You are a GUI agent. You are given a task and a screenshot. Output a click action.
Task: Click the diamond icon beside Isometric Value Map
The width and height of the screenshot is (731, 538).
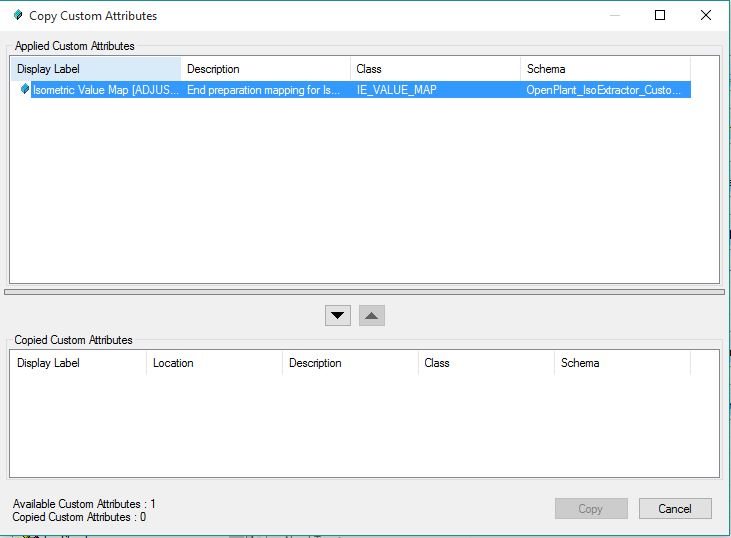(25, 89)
